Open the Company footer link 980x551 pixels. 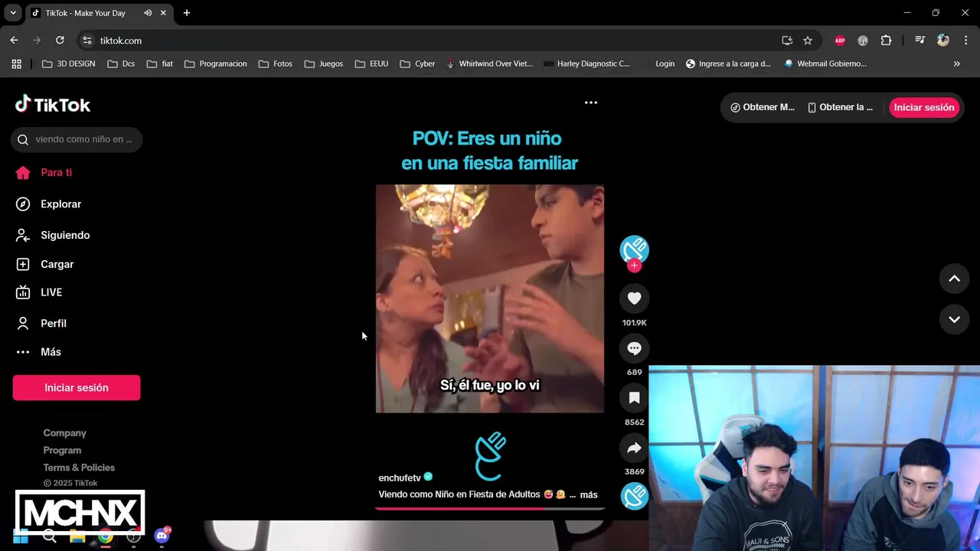(64, 433)
